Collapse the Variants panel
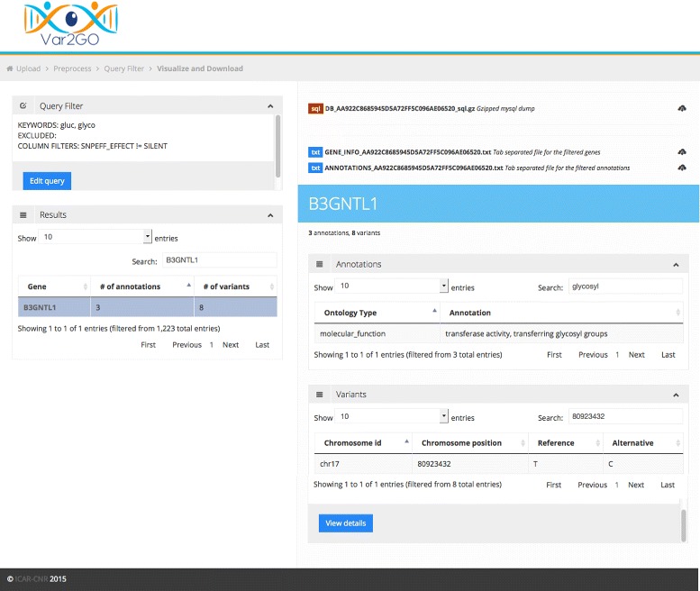Screen dimensions: 700x591 click(676, 396)
